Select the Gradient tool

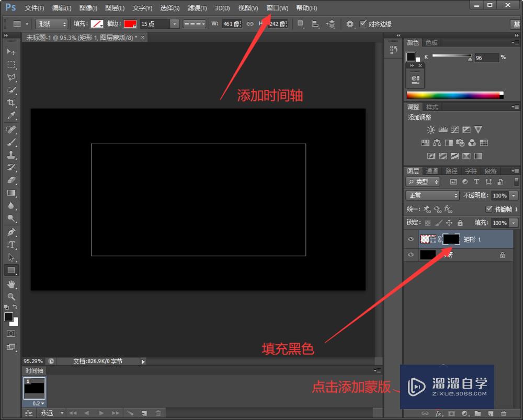pyautogui.click(x=11, y=193)
